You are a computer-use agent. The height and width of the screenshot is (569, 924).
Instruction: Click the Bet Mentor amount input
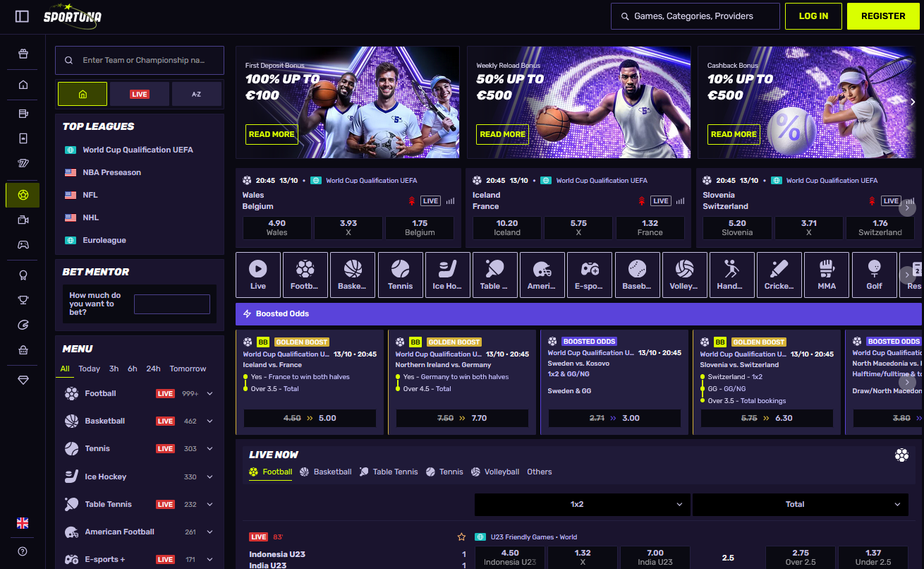point(172,304)
